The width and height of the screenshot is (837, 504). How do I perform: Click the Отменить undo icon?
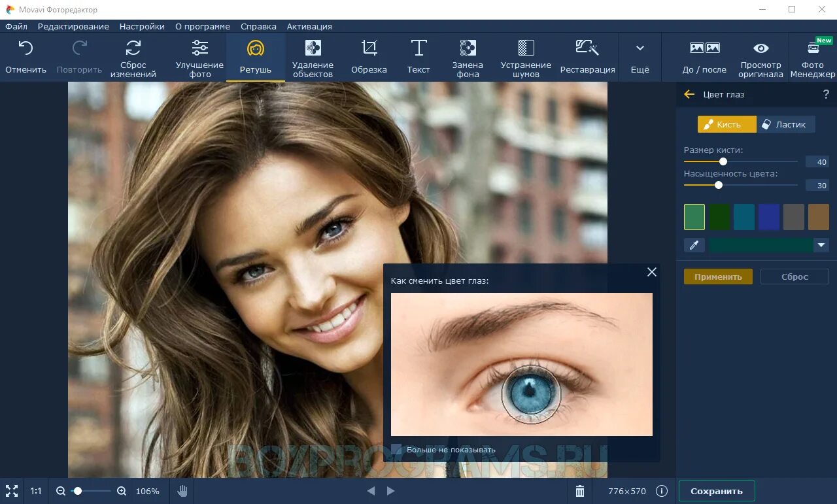[x=26, y=48]
